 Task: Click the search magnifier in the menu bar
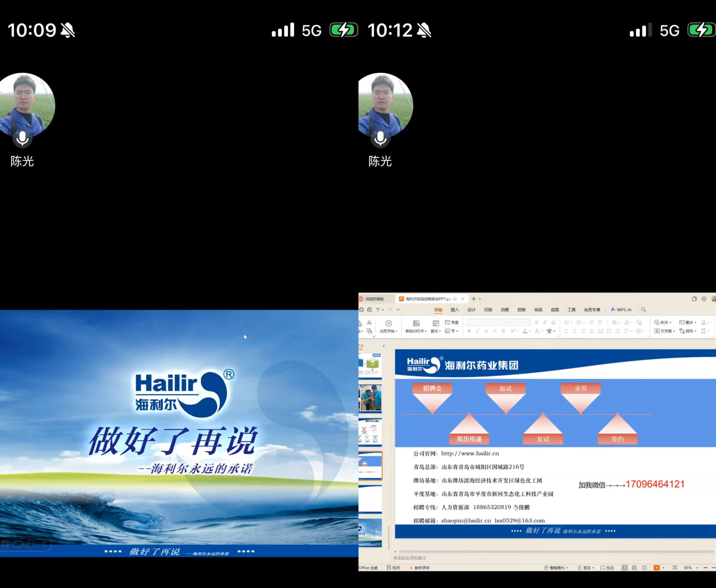[644, 310]
